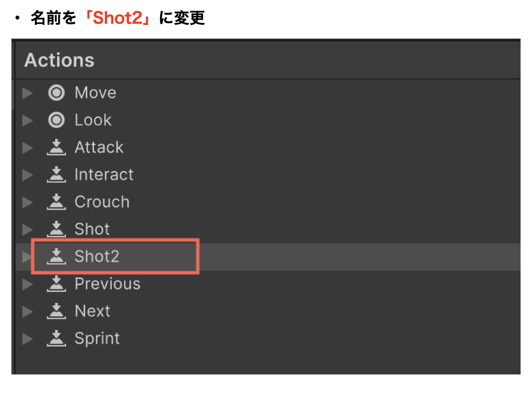
Task: Click the Look action value-type icon
Action: tap(56, 120)
